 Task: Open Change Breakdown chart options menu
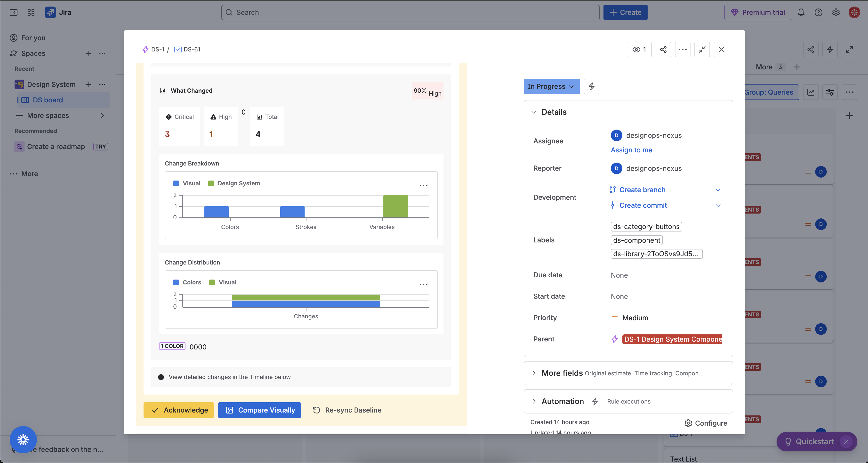(423, 185)
